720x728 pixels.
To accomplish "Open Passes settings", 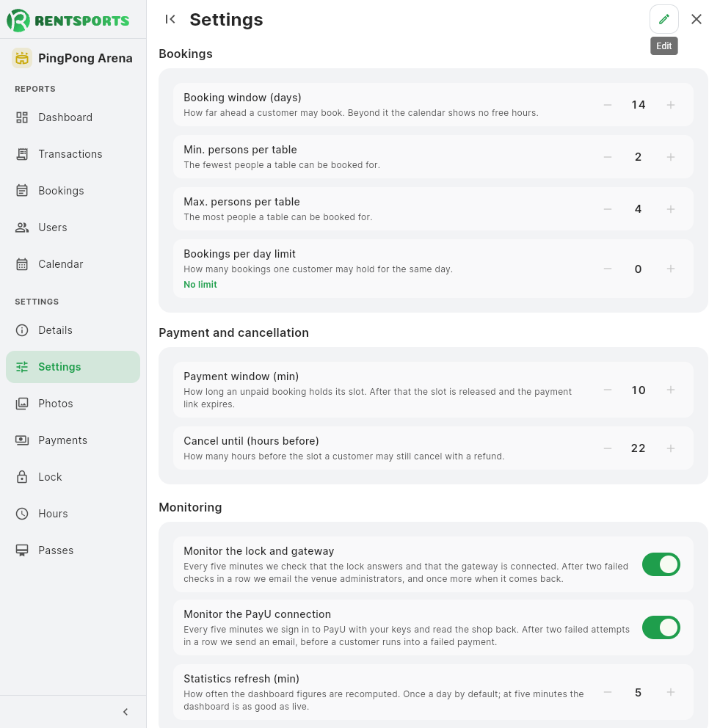I will tap(73, 550).
